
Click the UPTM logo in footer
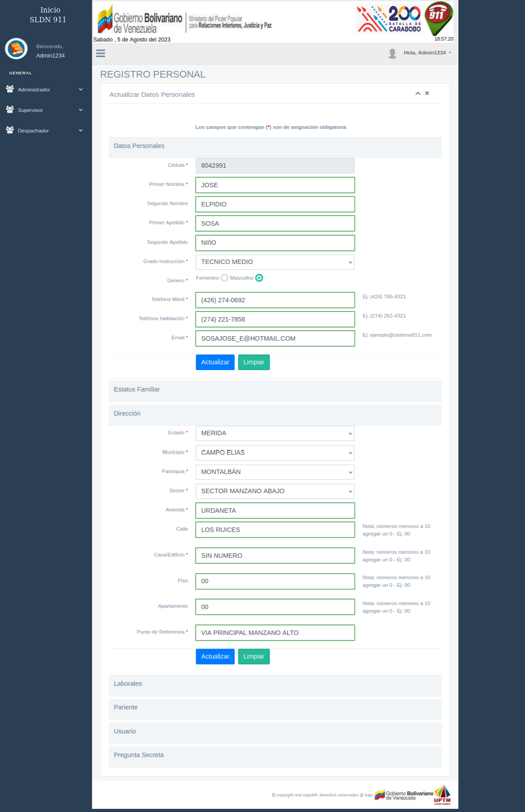[x=442, y=795]
